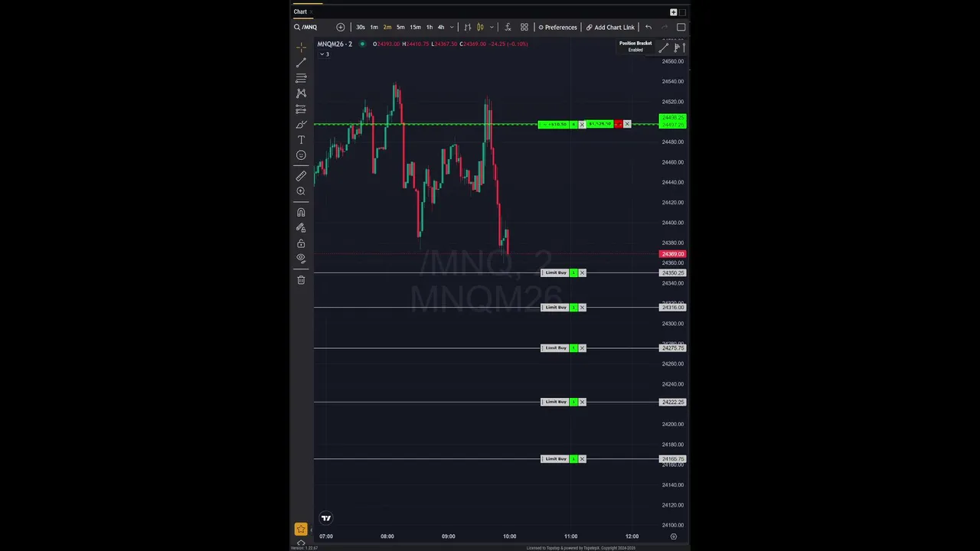The width and height of the screenshot is (980, 551).
Task: Switch to the 1h timeframe
Action: pyautogui.click(x=429, y=28)
